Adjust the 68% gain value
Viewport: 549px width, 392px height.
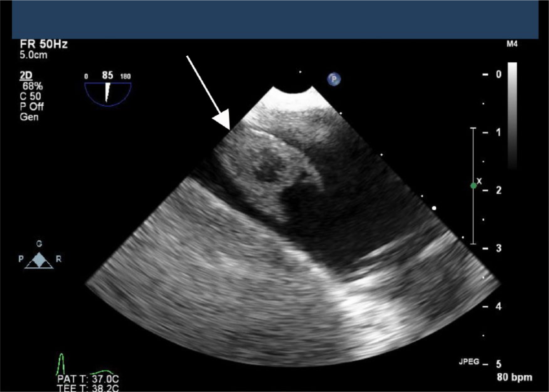[32, 86]
